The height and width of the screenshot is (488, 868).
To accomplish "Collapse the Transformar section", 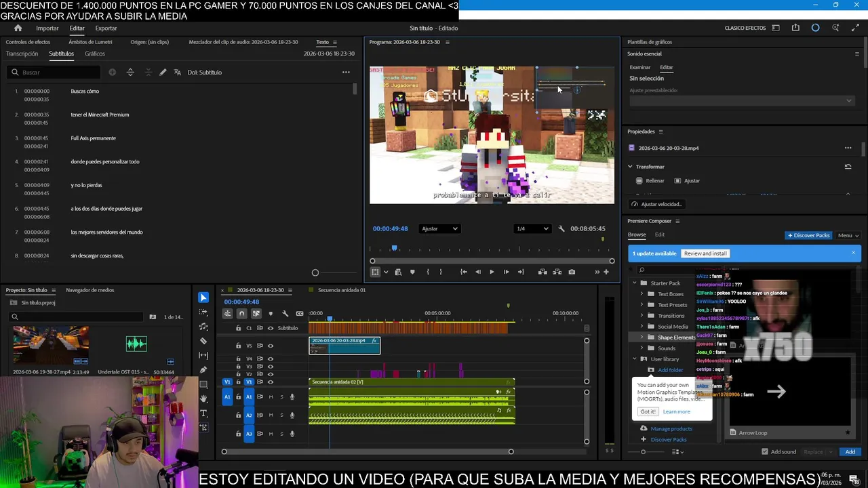I will pyautogui.click(x=630, y=167).
